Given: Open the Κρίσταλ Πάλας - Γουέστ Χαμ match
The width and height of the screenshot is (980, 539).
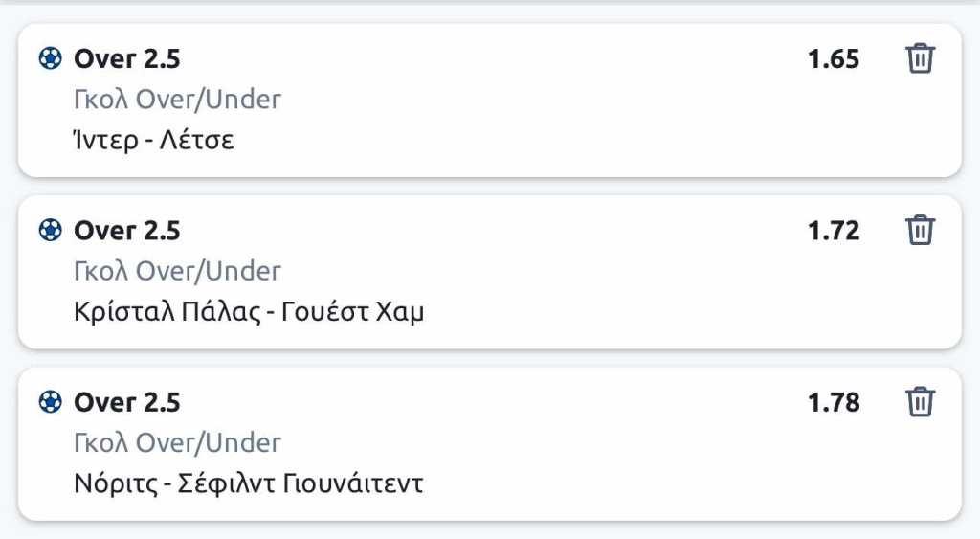Looking at the screenshot, I should click(x=248, y=312).
